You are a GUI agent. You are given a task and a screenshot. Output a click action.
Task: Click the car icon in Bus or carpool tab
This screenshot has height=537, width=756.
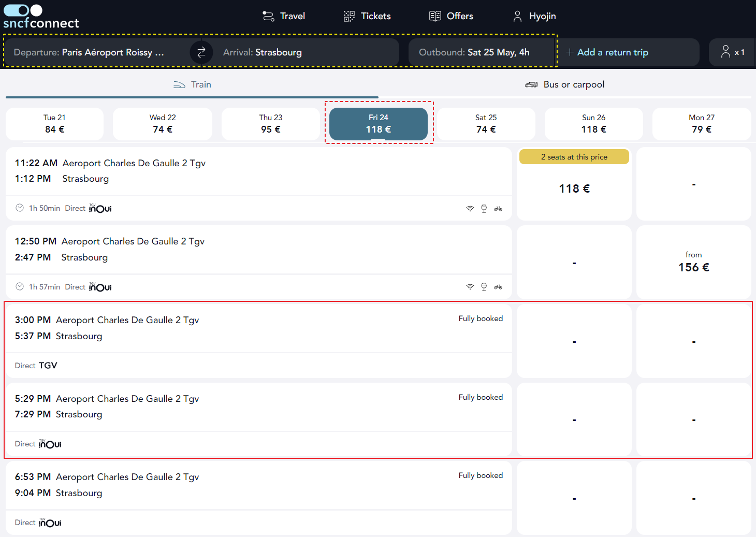tap(531, 85)
